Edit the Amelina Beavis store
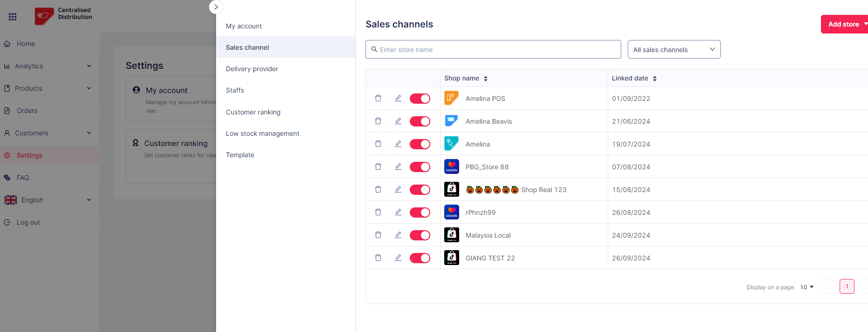The image size is (868, 332). (x=398, y=121)
